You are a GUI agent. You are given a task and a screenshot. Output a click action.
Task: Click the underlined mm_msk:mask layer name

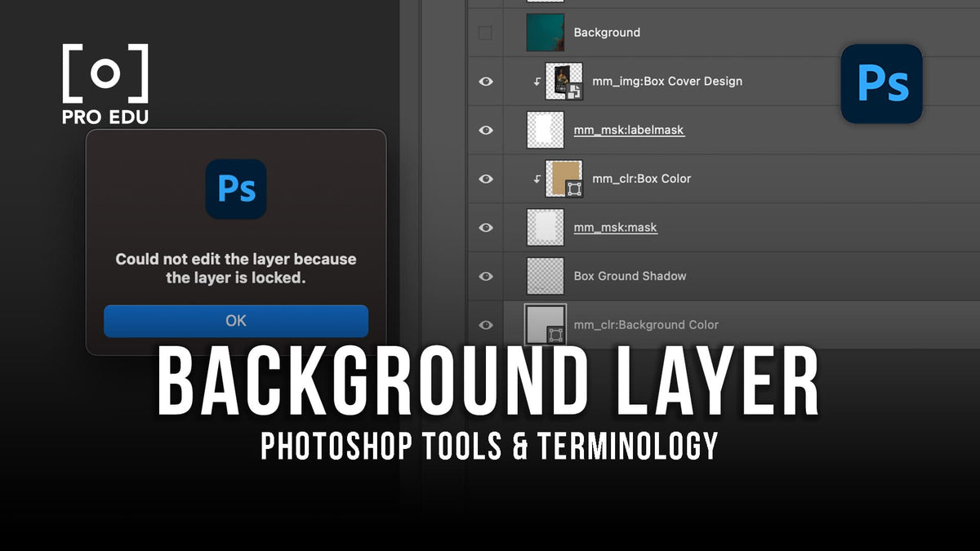click(615, 227)
